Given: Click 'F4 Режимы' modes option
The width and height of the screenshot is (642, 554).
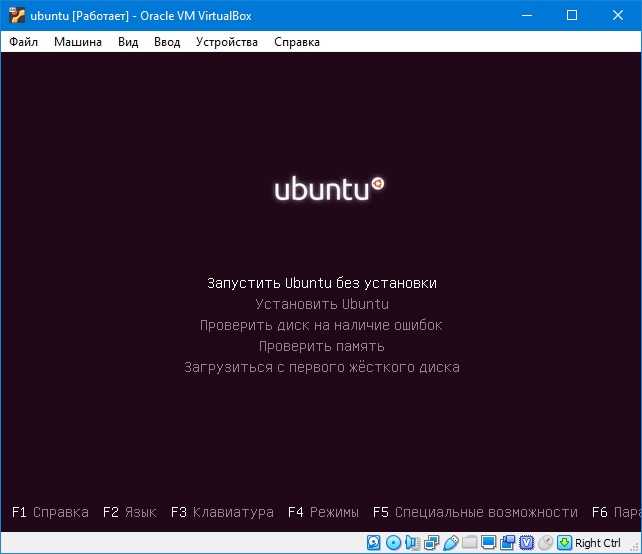Looking at the screenshot, I should coord(323,512).
